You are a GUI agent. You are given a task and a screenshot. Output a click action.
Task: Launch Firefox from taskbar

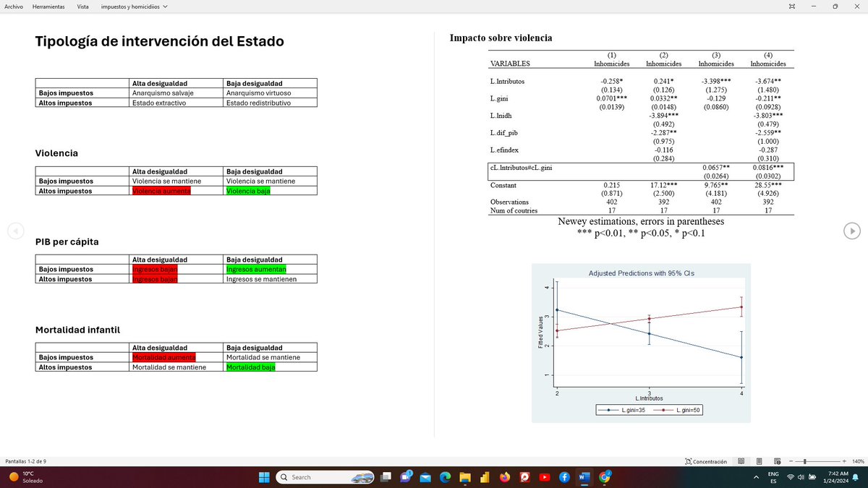pos(505,477)
